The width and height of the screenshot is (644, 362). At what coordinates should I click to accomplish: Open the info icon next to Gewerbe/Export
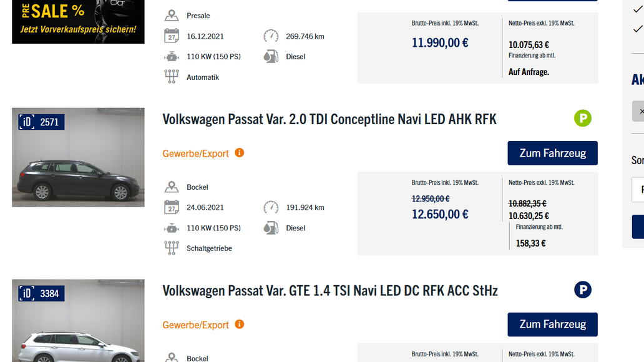pyautogui.click(x=240, y=153)
